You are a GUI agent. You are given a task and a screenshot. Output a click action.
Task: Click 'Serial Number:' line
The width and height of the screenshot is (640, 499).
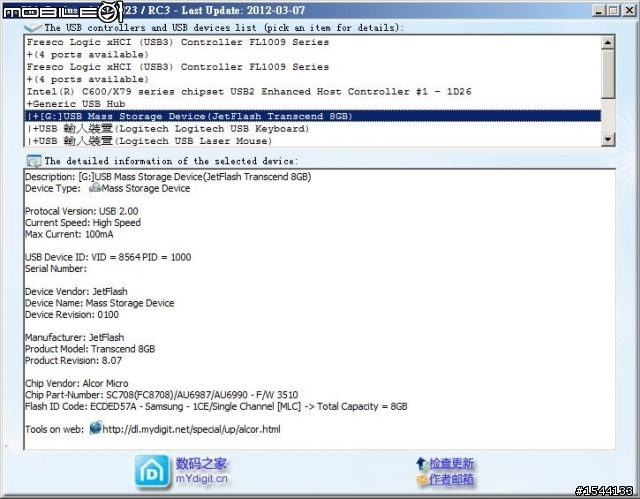click(56, 268)
